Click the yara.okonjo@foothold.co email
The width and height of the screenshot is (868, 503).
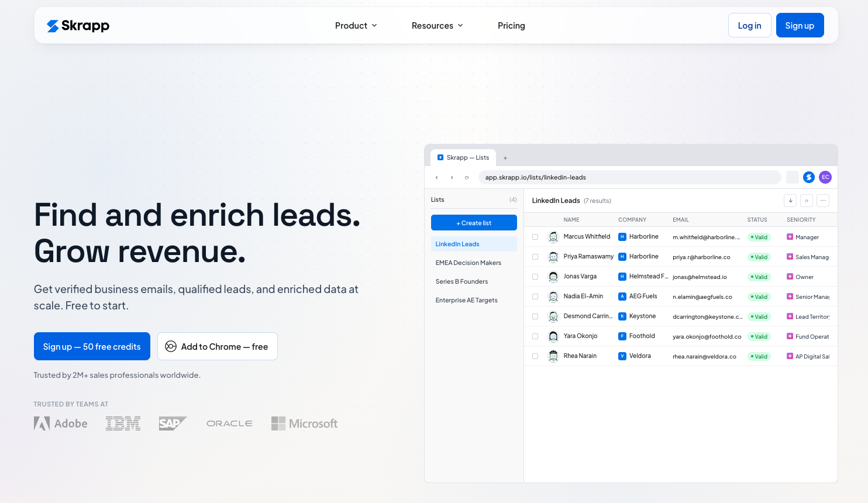point(707,337)
